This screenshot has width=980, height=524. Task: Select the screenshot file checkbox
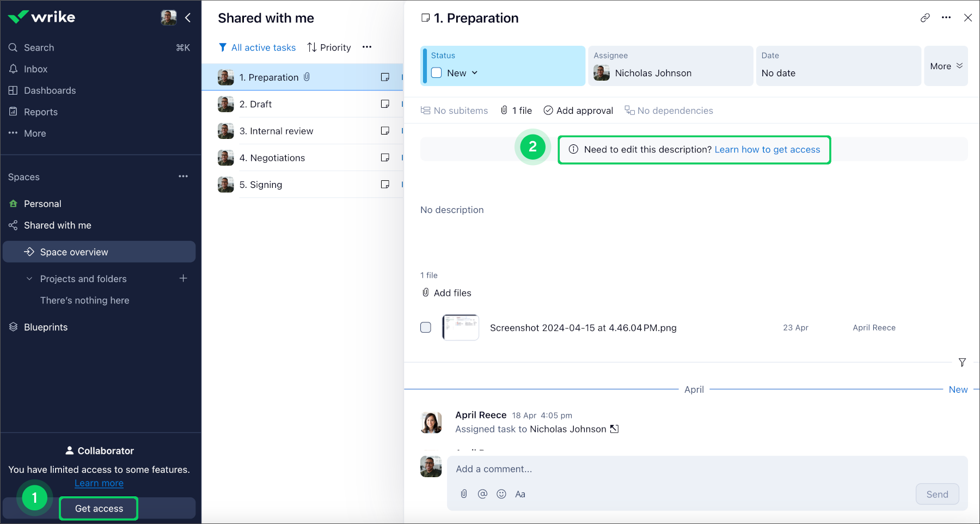pos(426,327)
